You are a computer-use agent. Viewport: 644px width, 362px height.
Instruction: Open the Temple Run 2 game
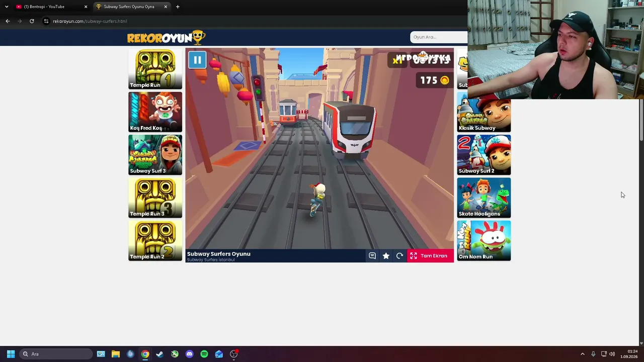pyautogui.click(x=155, y=241)
